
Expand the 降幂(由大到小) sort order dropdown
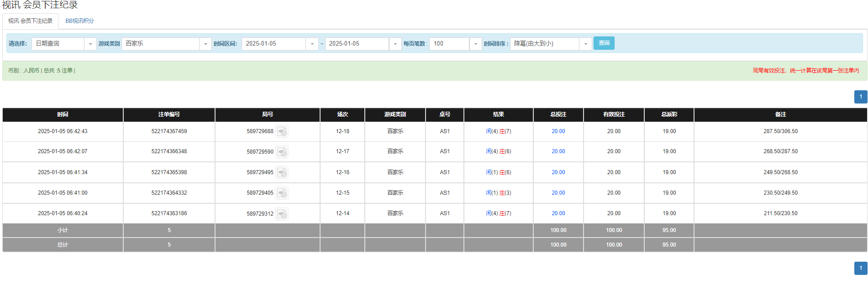[x=585, y=44]
